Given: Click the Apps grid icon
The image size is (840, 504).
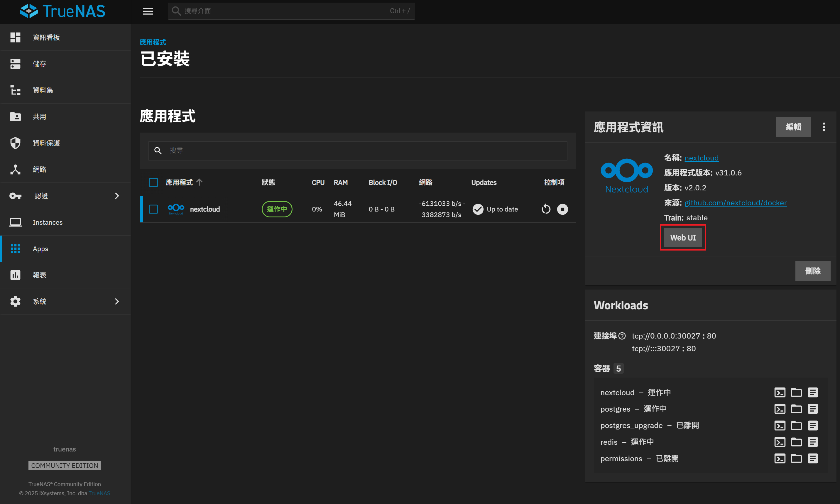Looking at the screenshot, I should pyautogui.click(x=15, y=248).
